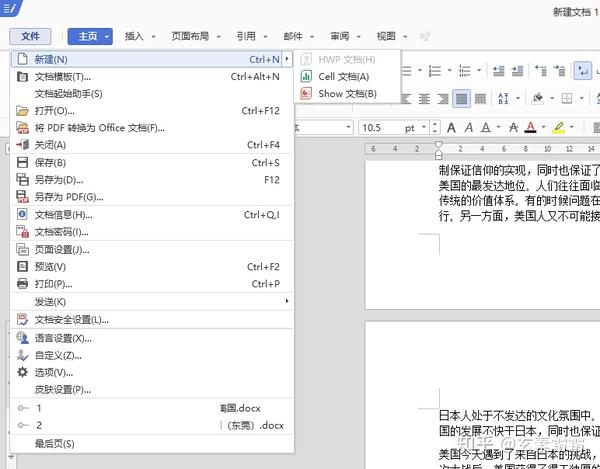
Task: Choose 皮肤设置(P) skin settings
Action: [x=152, y=390]
